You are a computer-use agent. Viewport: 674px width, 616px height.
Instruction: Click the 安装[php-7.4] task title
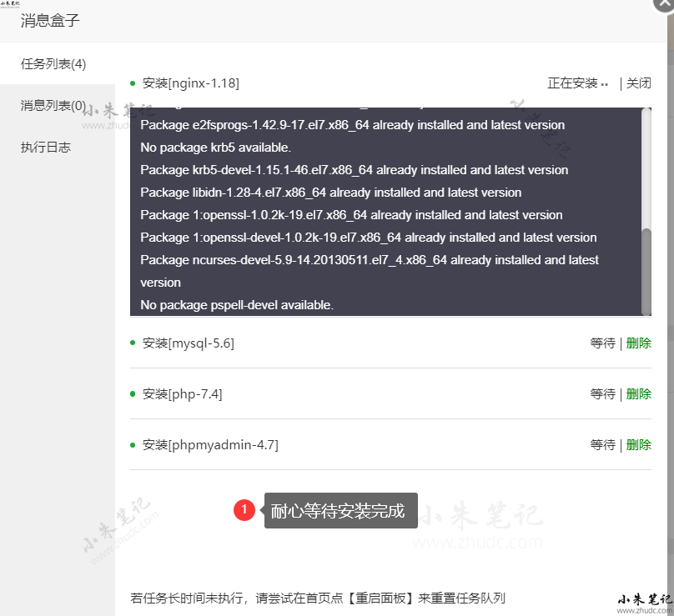pos(182,394)
